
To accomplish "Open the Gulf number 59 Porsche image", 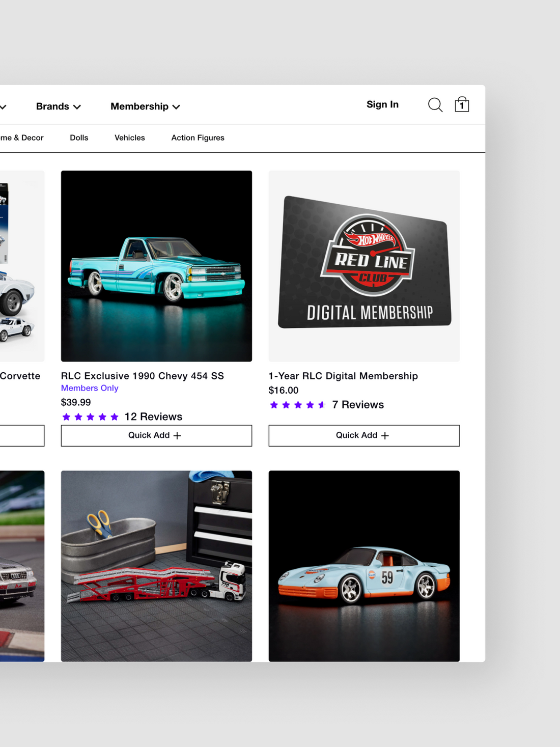I will point(363,566).
